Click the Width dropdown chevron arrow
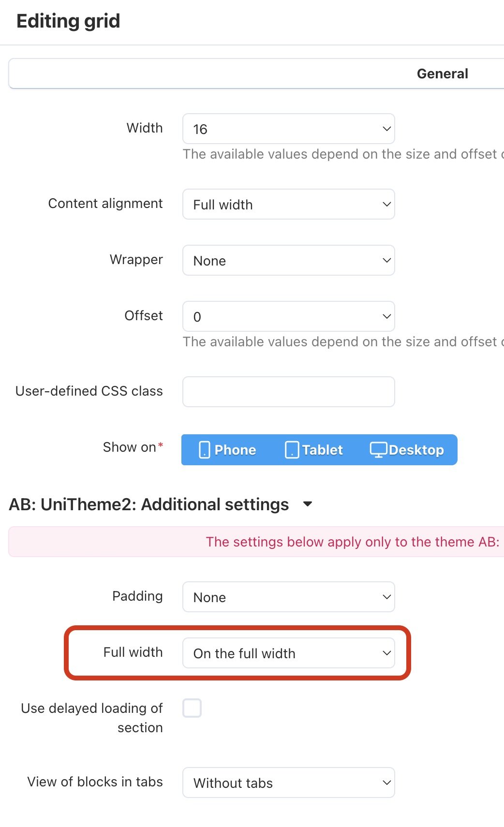The width and height of the screenshot is (504, 827). 386,129
